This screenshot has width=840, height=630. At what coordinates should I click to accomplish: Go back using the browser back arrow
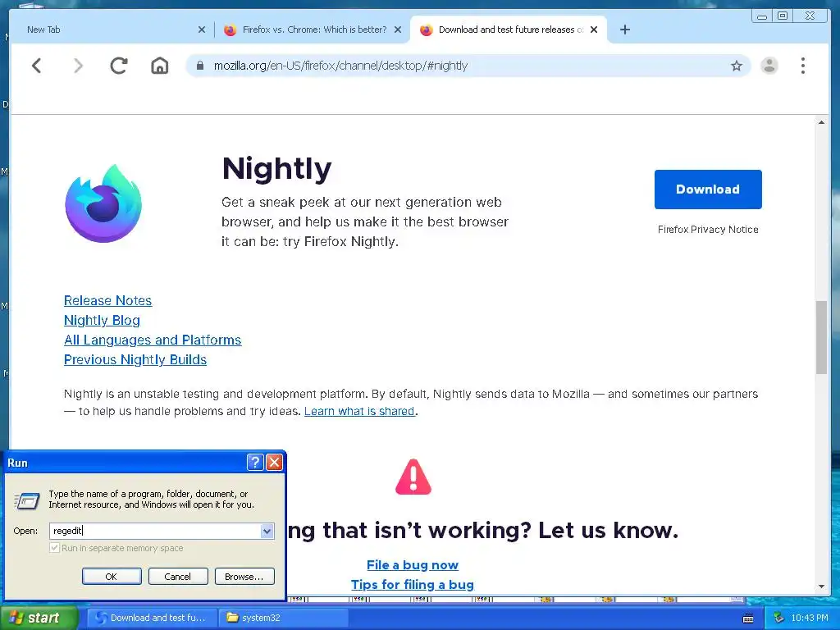(x=36, y=66)
